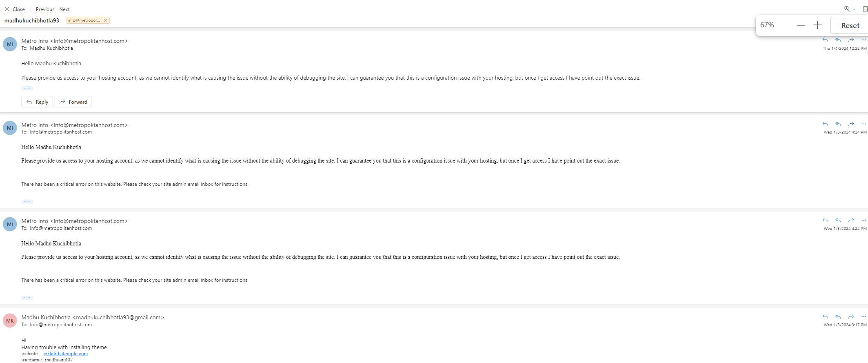This screenshot has width=868, height=363.
Task: Expand quoted text in second email
Action: pos(27,201)
